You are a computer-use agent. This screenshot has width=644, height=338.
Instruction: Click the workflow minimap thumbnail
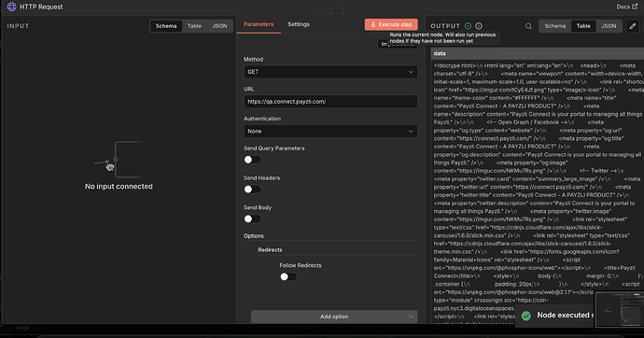[620, 309]
